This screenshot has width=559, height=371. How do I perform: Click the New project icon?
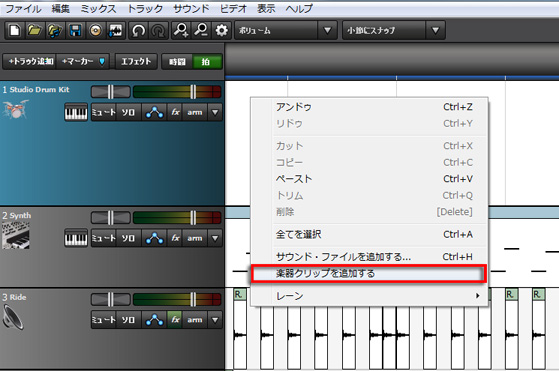(x=15, y=30)
